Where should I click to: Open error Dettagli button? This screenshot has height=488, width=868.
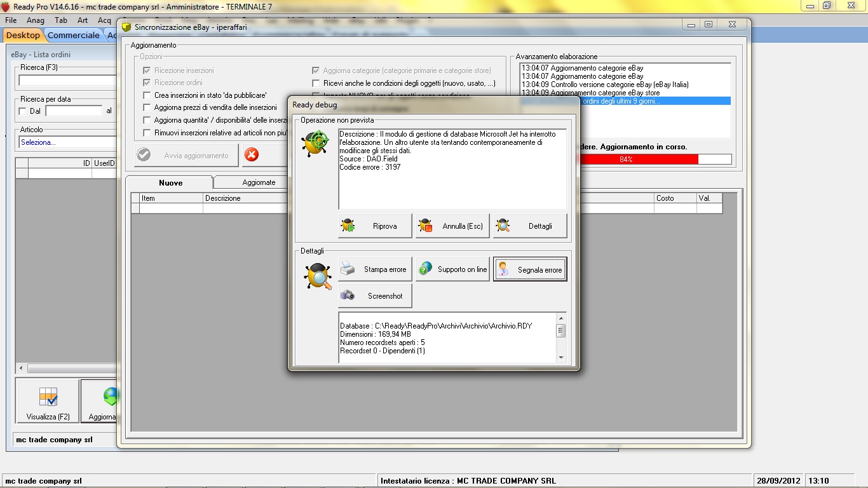tap(530, 226)
